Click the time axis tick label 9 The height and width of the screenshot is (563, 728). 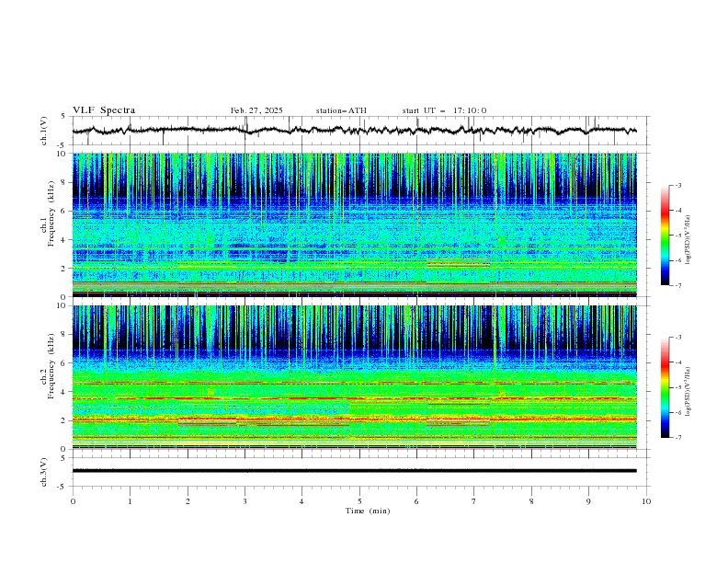click(x=588, y=501)
